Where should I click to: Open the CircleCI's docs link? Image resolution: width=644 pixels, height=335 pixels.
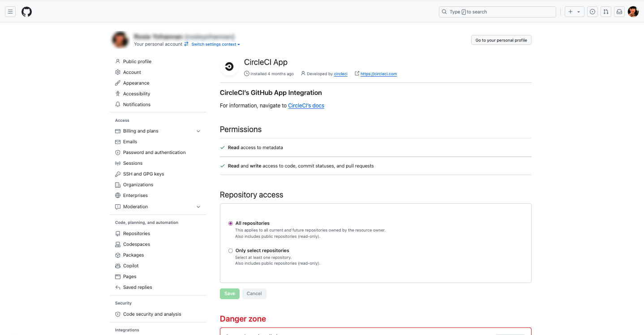point(306,106)
